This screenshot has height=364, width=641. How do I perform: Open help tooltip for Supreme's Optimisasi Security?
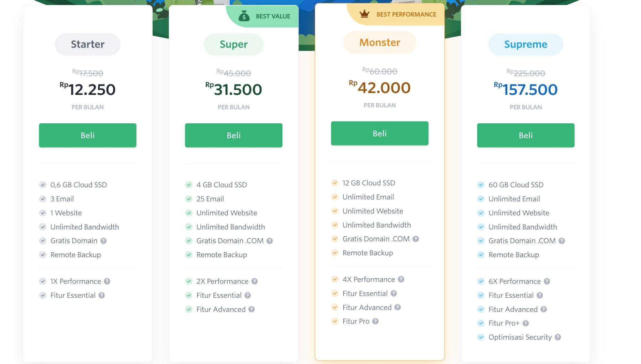tap(557, 337)
